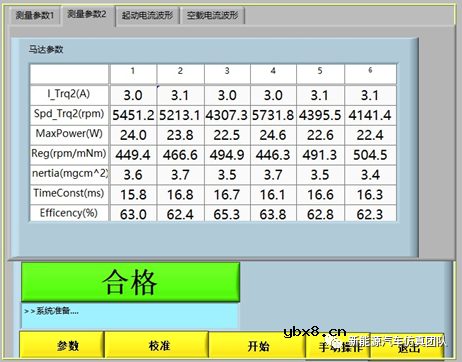This screenshot has width=462, height=362.
Task: Select the Spd_Trq2(rpm) row header
Action: click(x=69, y=115)
